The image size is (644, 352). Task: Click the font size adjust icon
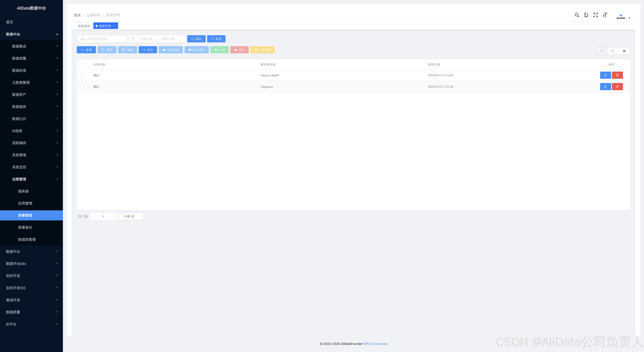[x=605, y=15]
